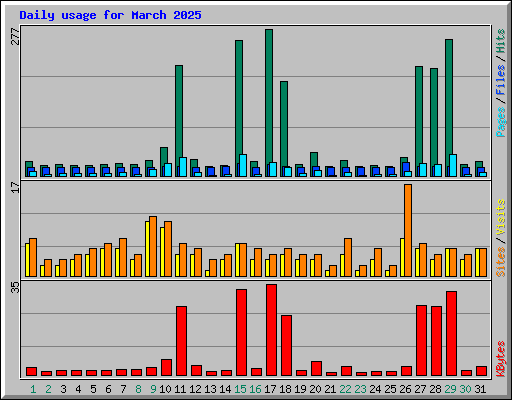This screenshot has width=512, height=400.
Task: Click the 'Visits' legend label
Action: coord(500,217)
